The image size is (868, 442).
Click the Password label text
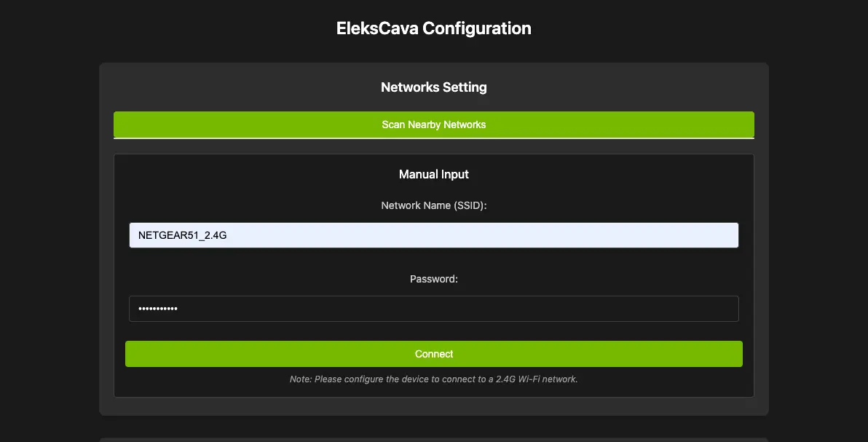coord(433,279)
